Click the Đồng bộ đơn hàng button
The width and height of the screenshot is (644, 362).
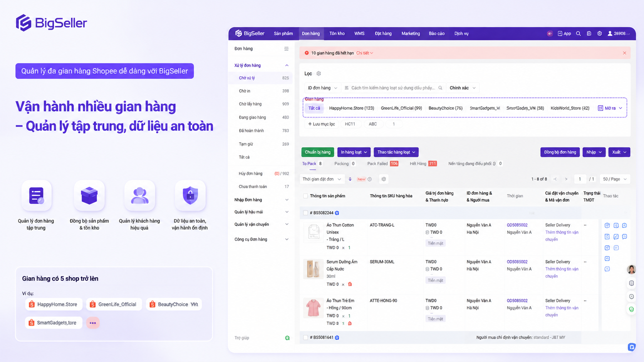560,152
